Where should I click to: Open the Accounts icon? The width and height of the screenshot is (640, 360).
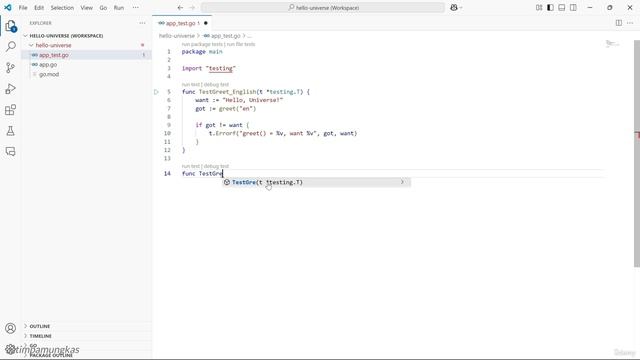tap(11, 328)
